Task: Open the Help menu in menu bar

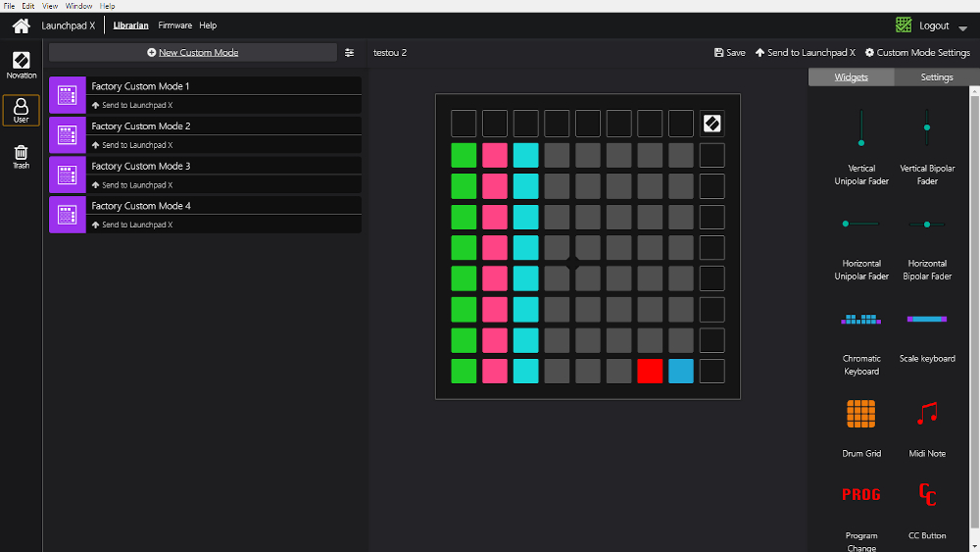Action: [108, 6]
